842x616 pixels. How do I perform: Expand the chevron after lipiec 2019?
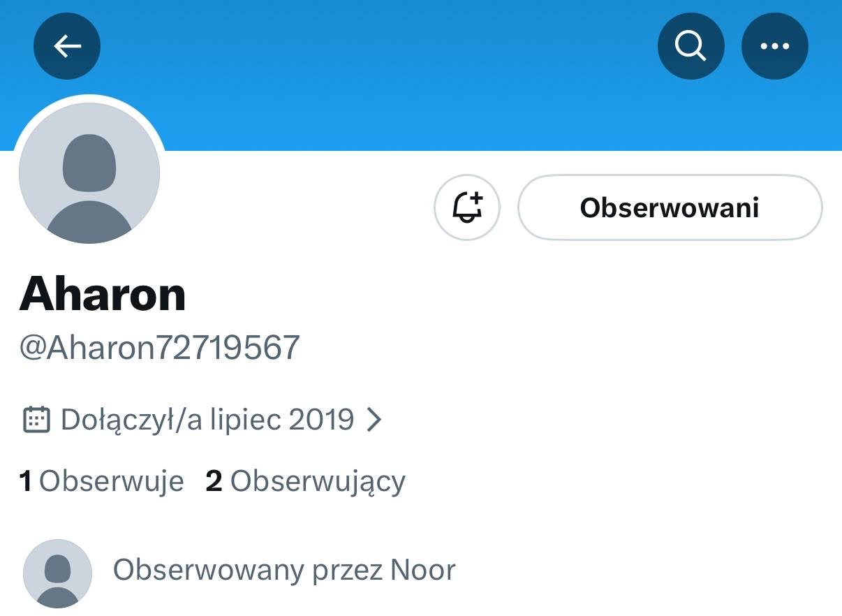tap(375, 420)
